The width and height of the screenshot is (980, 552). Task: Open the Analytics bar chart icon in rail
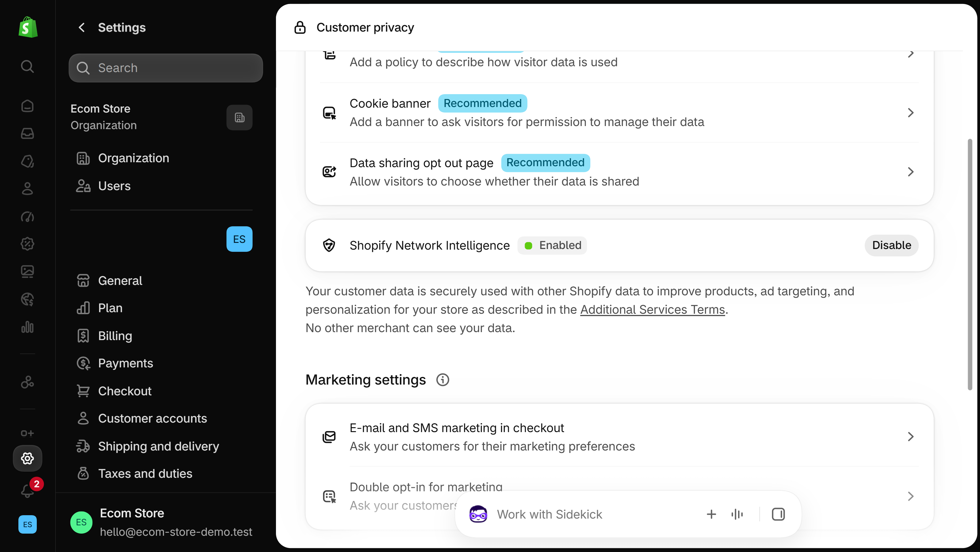point(27,327)
